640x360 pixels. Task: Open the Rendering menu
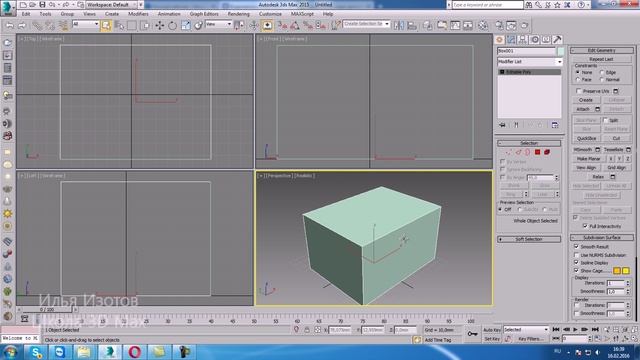click(x=239, y=14)
